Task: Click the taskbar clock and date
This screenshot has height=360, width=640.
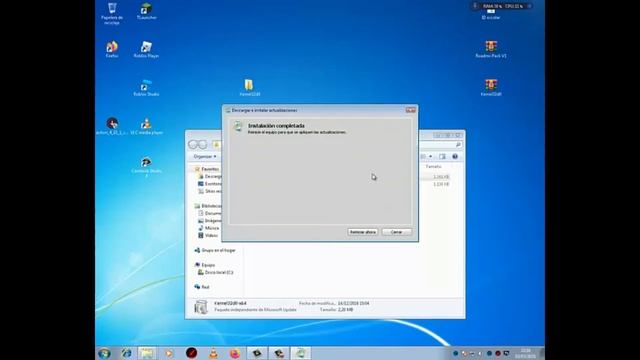Action: 525,353
